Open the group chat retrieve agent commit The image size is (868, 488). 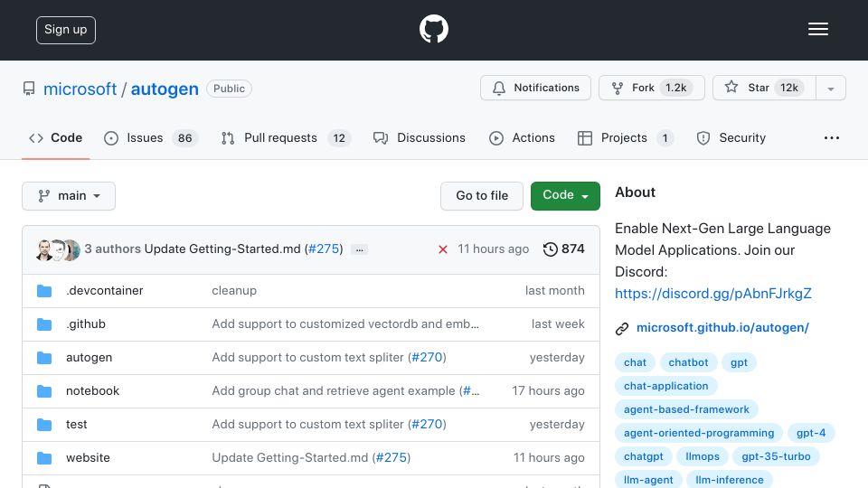coord(335,390)
